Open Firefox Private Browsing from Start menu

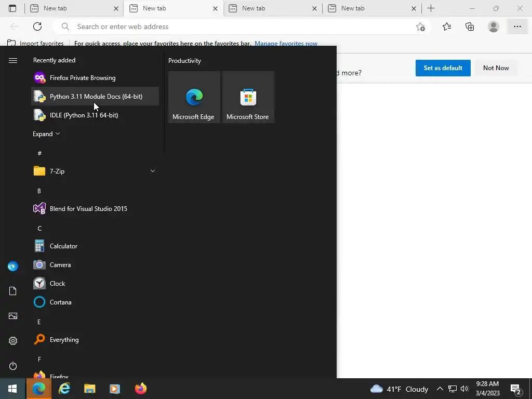[95, 78]
